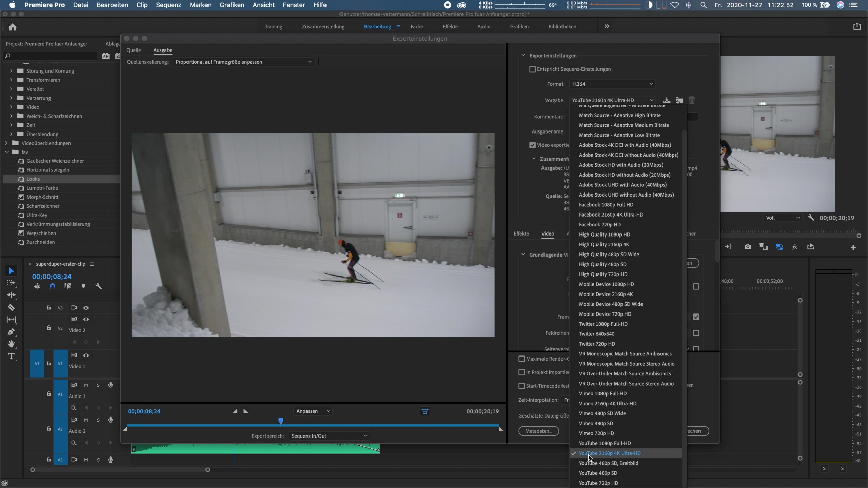Click the Metadaten button
The image size is (868, 488).
(x=538, y=431)
